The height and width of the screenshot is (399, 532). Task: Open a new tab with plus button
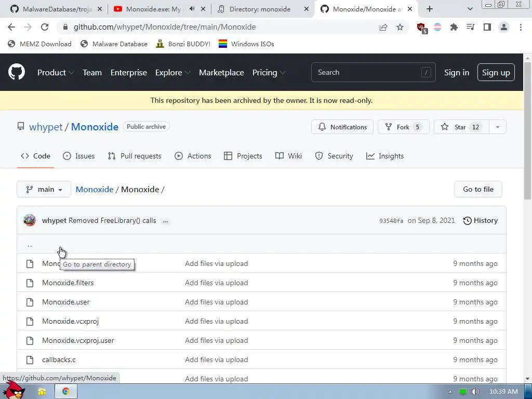click(x=430, y=9)
